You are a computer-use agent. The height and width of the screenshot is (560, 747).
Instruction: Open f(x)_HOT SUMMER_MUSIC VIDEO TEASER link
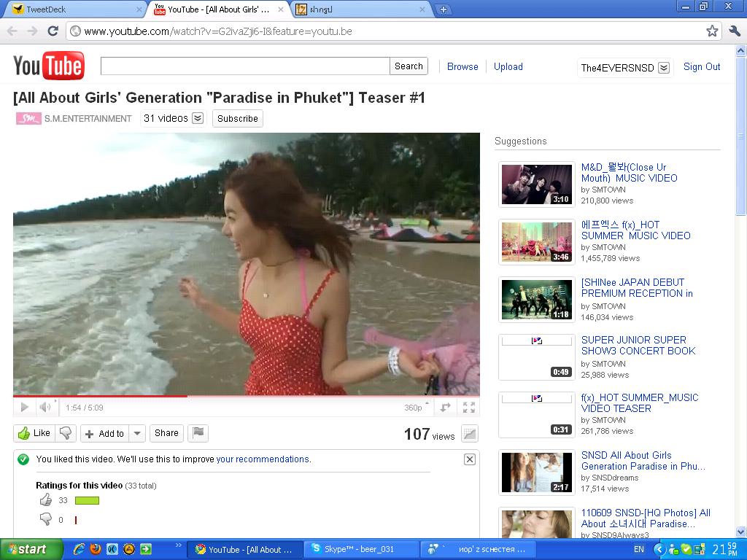[639, 402]
